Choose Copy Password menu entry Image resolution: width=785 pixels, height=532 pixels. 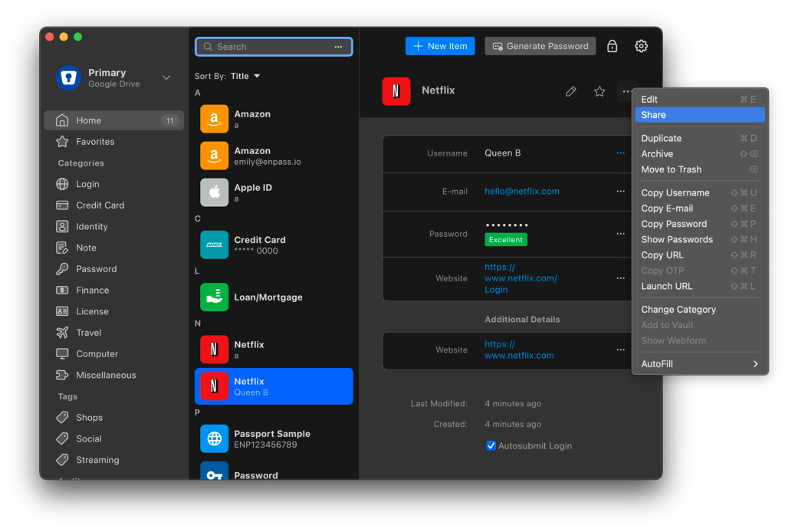[699, 224]
